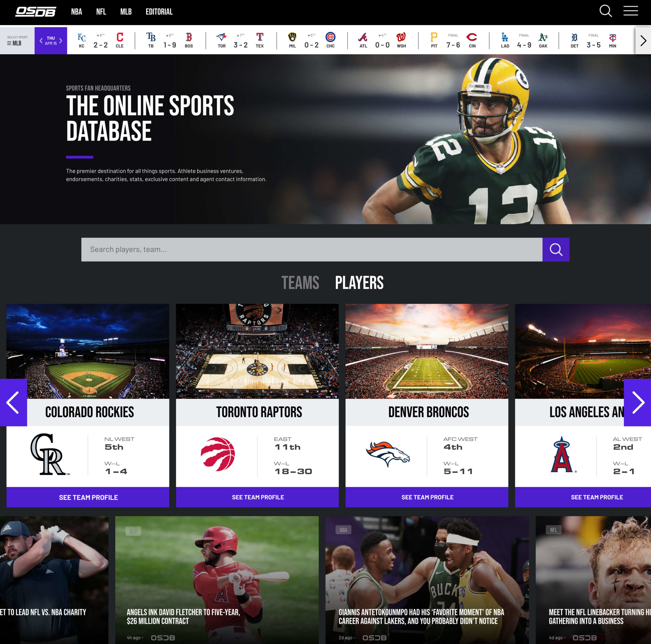Image resolution: width=651 pixels, height=644 pixels.
Task: Click the NFL tag on linebacker article
Action: pyautogui.click(x=554, y=530)
